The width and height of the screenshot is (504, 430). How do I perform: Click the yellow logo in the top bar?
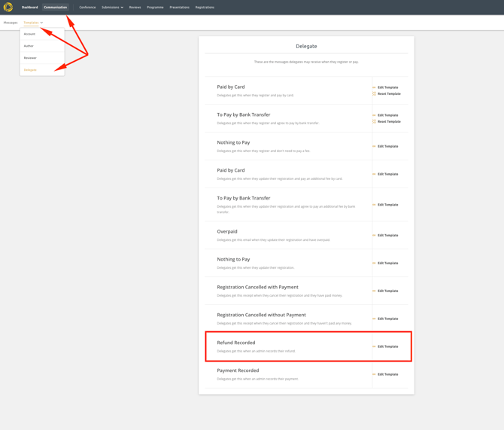click(x=8, y=8)
